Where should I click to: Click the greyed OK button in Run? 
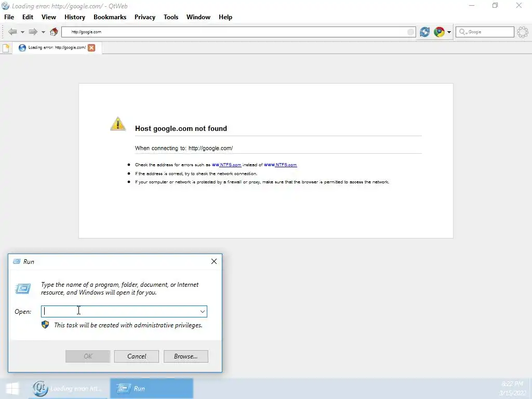88,356
